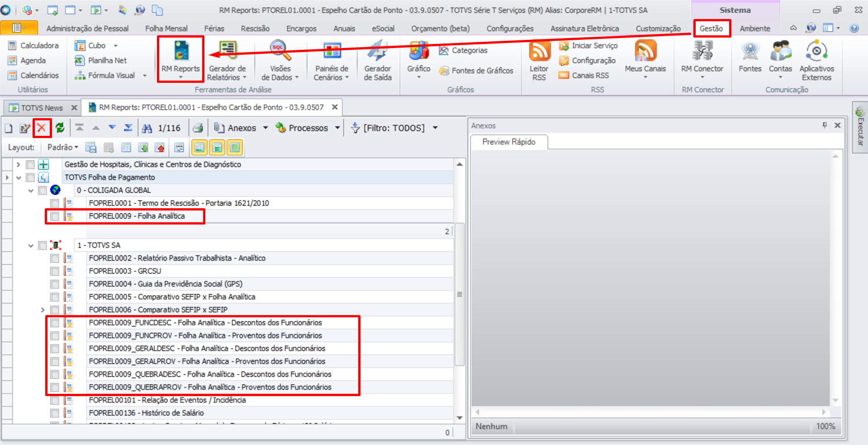The height and width of the screenshot is (445, 868).
Task: Open the Filtro TODOS dropdown arrow
Action: [435, 128]
